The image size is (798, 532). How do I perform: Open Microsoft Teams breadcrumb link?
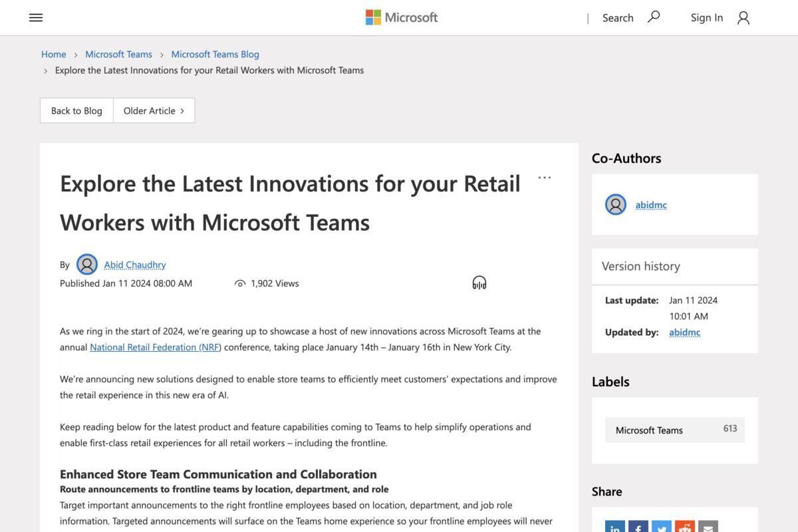pyautogui.click(x=118, y=54)
